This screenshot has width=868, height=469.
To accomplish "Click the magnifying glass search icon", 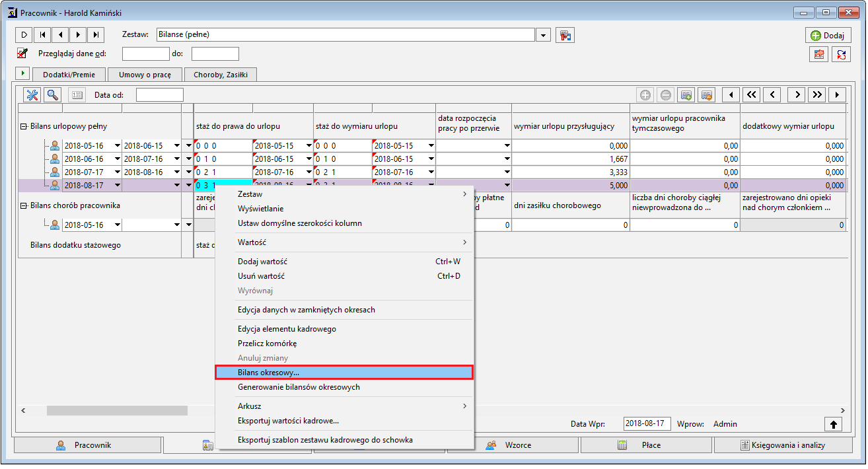I will tap(52, 94).
